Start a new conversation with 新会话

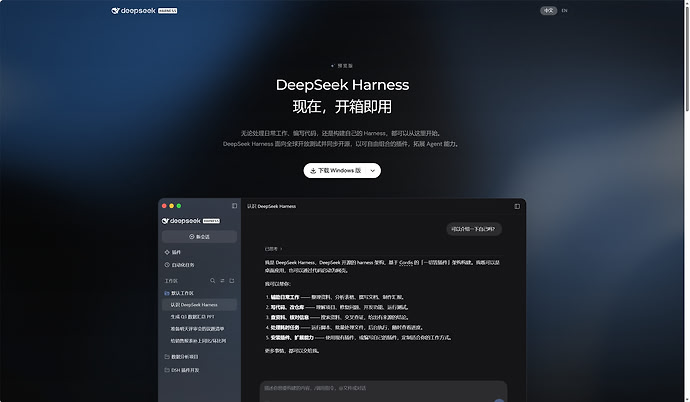(x=199, y=237)
